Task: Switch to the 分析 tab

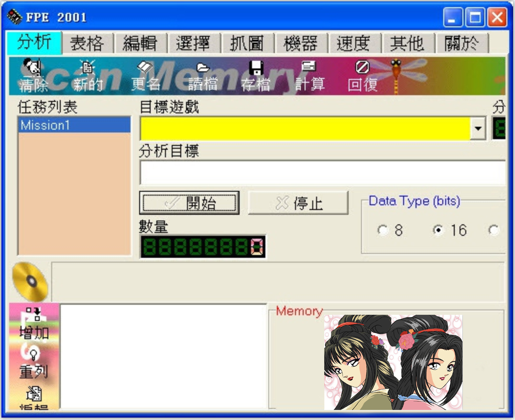Action: pyautogui.click(x=34, y=43)
